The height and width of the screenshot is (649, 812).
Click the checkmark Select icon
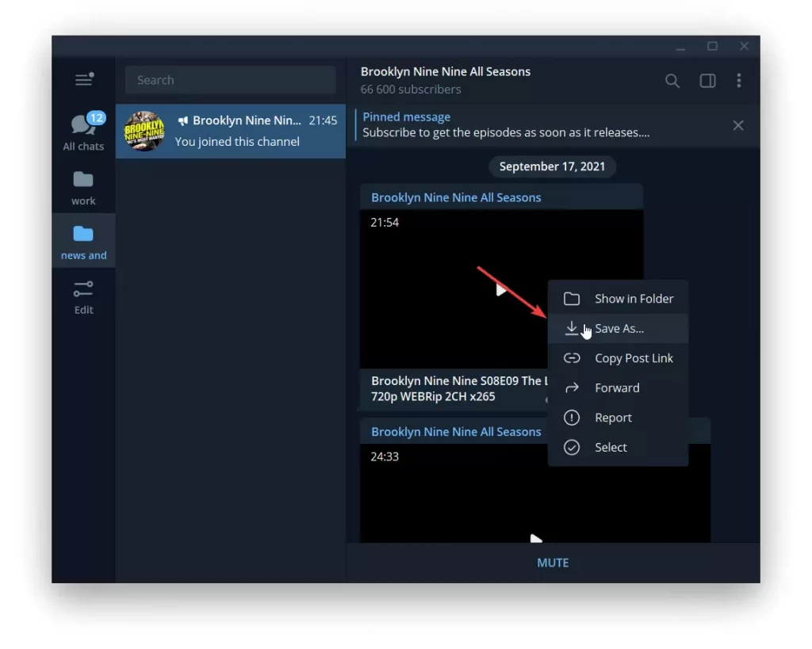tap(572, 447)
